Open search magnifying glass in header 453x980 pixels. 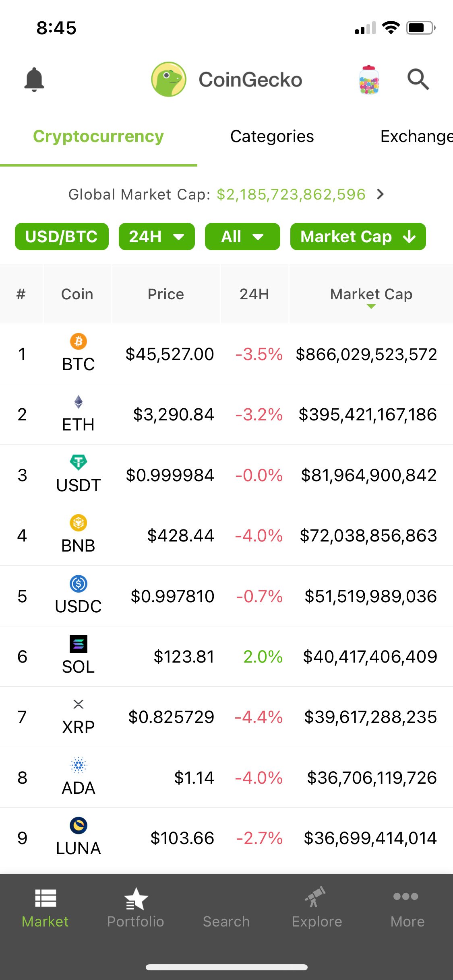(418, 79)
